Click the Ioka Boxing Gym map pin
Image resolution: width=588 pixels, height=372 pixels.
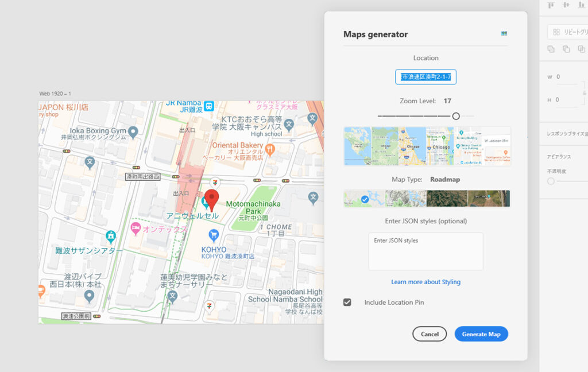(133, 133)
